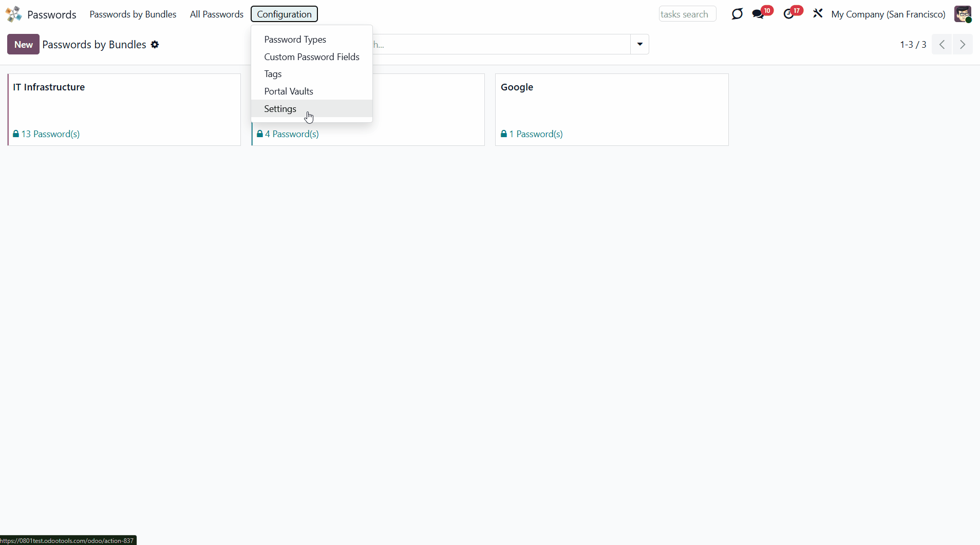This screenshot has height=545, width=980.
Task: Open the gear menu beside Passwords by Bundles
Action: pyautogui.click(x=155, y=45)
